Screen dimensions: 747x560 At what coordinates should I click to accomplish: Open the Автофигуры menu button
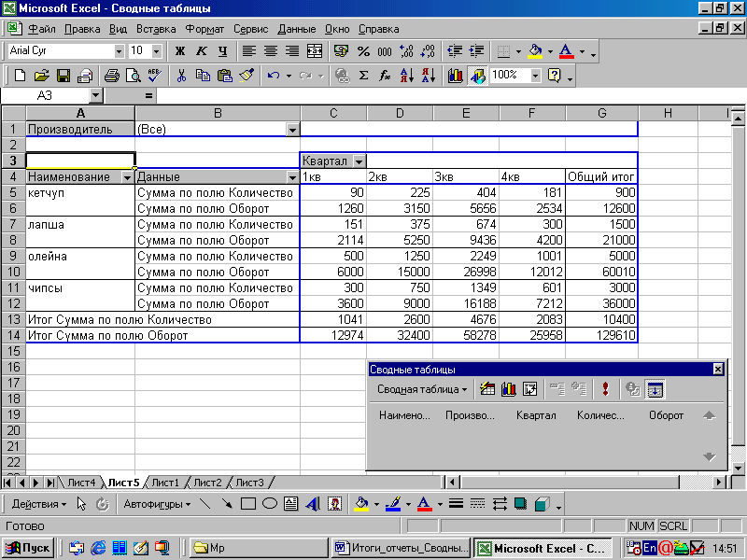click(157, 503)
